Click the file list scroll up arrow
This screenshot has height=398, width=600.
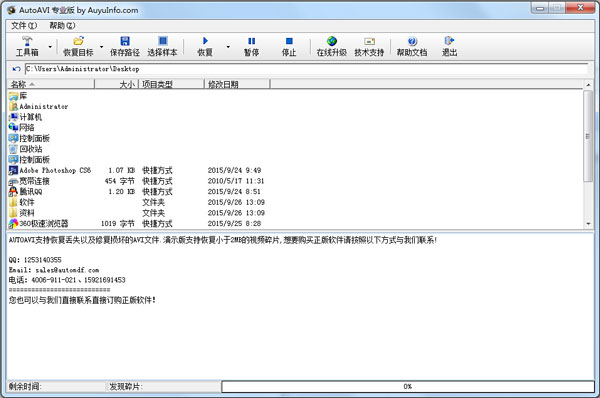click(x=588, y=85)
